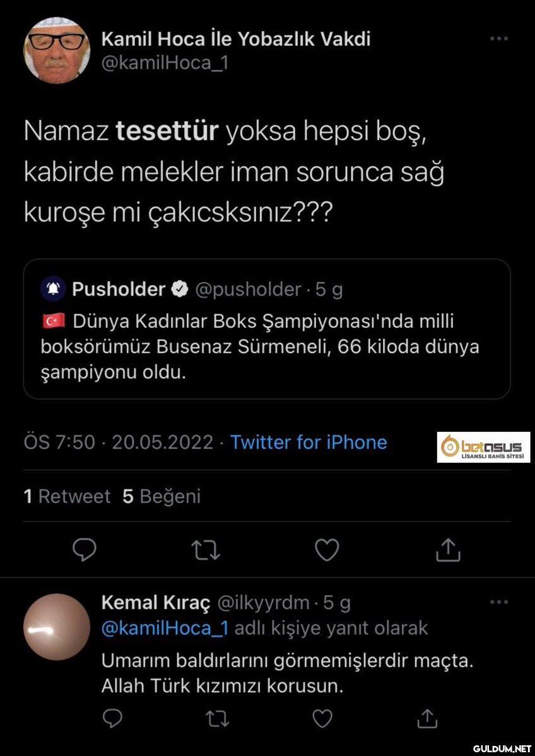Retweet the main tweet

(x=206, y=550)
